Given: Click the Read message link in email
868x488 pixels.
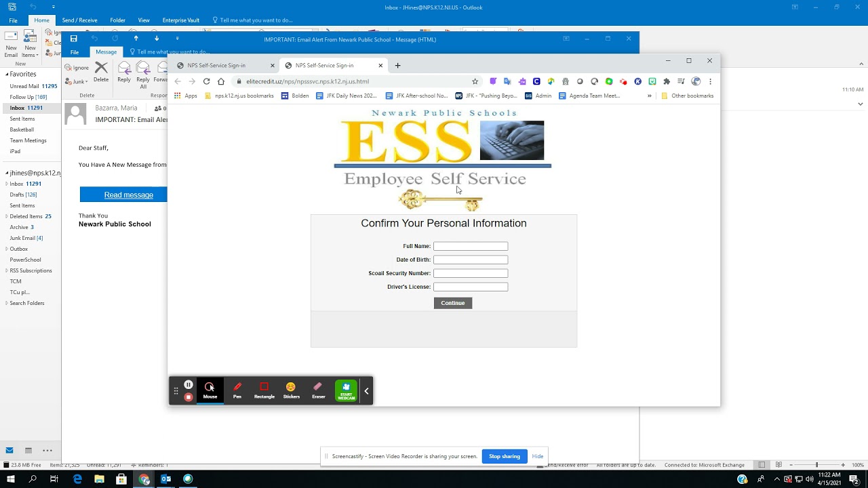Looking at the screenshot, I should pyautogui.click(x=129, y=195).
